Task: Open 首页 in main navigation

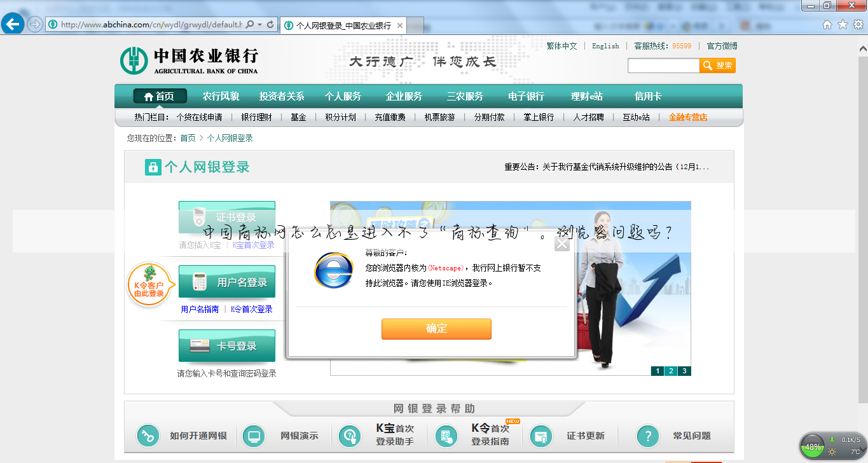Action: coord(160,96)
